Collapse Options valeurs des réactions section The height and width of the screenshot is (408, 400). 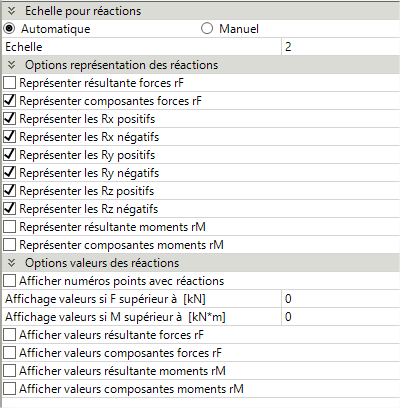click(x=11, y=263)
